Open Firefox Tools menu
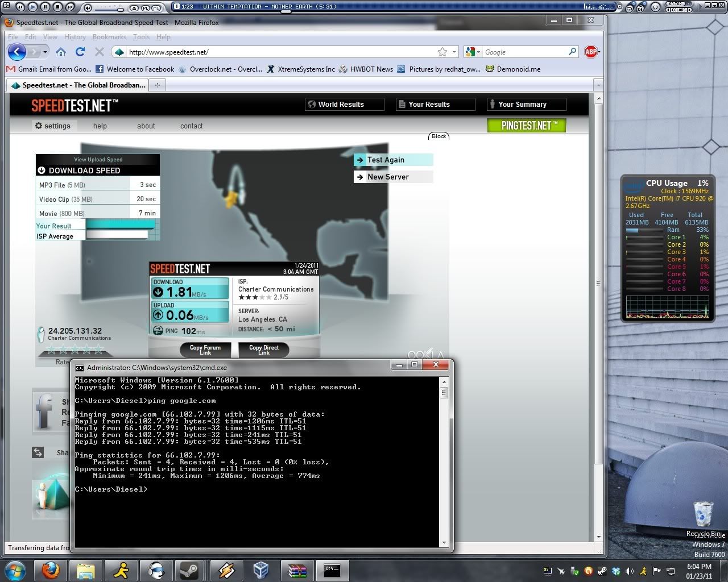This screenshot has width=728, height=582. pos(141,37)
